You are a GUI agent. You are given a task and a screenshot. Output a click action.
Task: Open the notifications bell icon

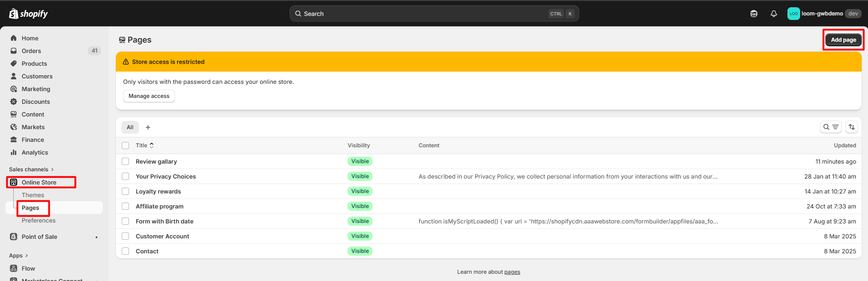click(x=773, y=14)
